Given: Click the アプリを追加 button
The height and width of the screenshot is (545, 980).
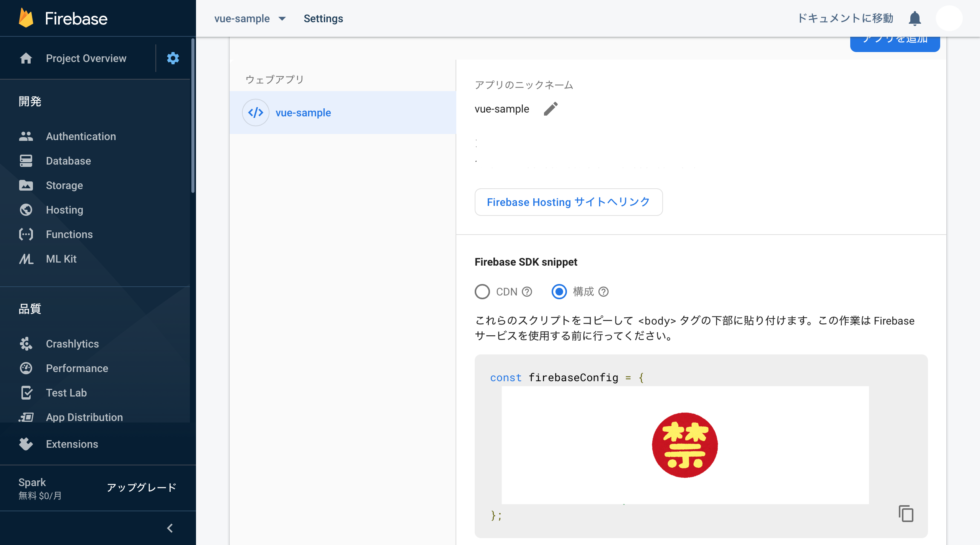Looking at the screenshot, I should click(x=895, y=44).
